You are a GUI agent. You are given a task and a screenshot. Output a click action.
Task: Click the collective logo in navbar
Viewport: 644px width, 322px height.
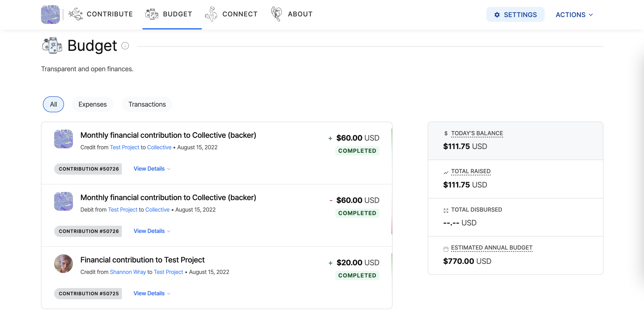pos(50,15)
